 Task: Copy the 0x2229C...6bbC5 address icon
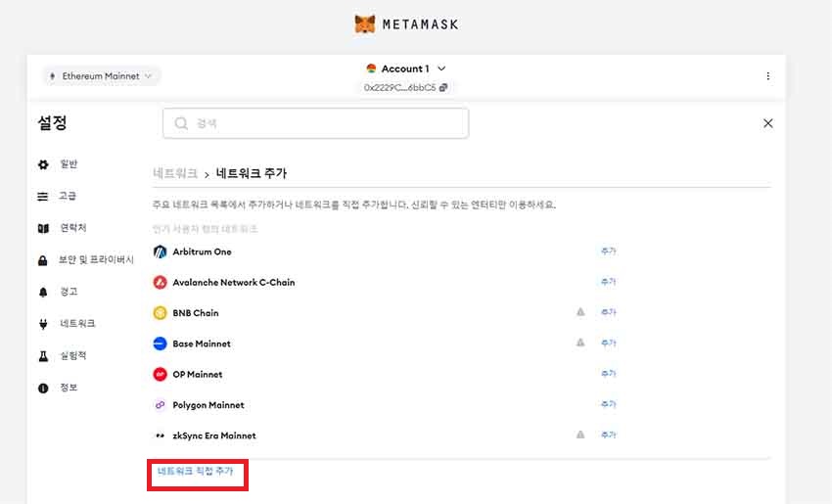coord(443,87)
